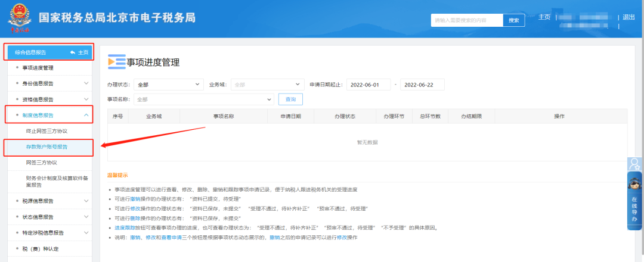Viewport: 644px width, 262px height.
Task: Click the 办理状态 column header
Action: pos(345,117)
